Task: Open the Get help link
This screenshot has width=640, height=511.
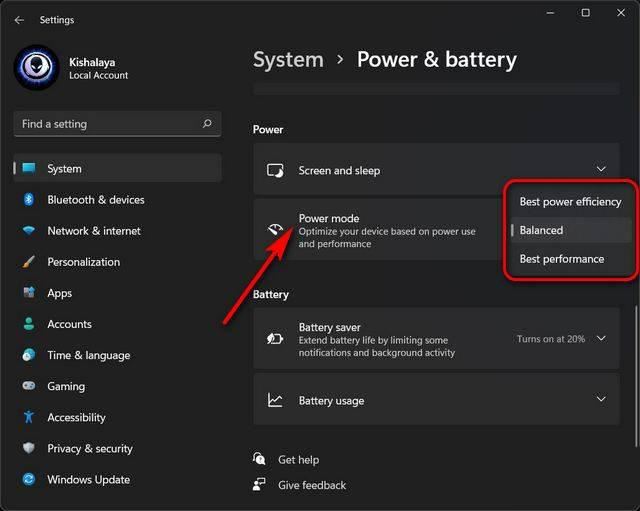Action: (x=298, y=460)
